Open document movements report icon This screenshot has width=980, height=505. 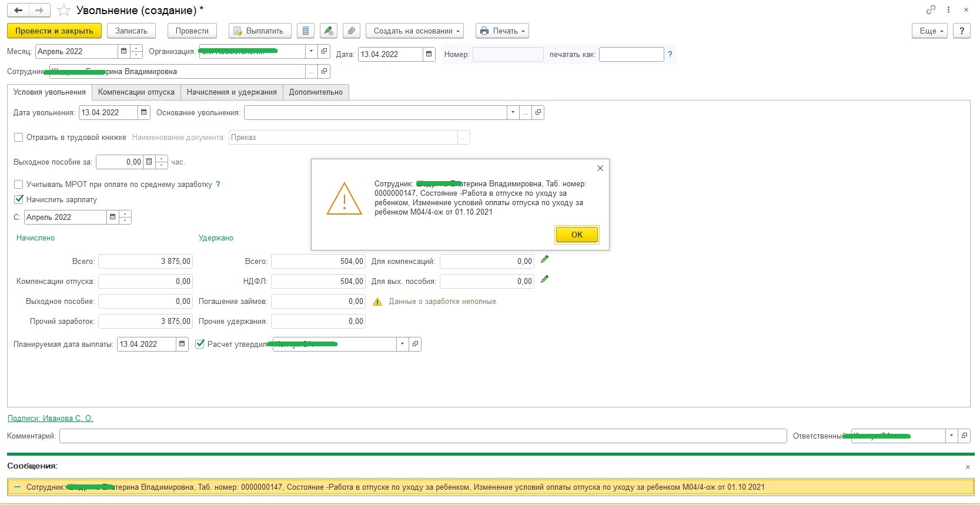pos(306,31)
